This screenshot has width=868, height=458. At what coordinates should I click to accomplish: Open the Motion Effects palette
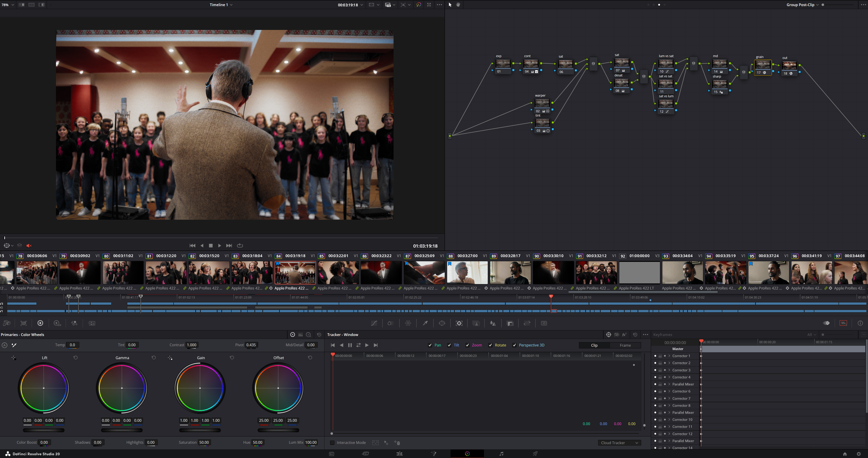91,323
